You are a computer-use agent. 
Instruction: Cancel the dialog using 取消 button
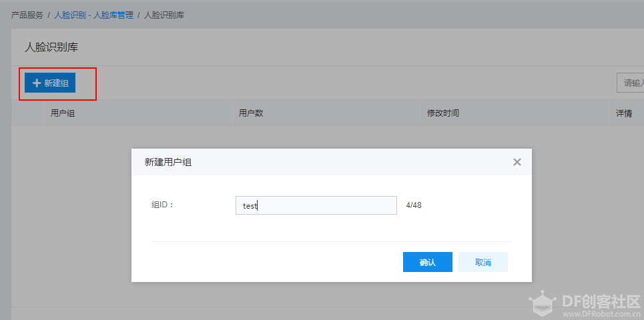482,262
